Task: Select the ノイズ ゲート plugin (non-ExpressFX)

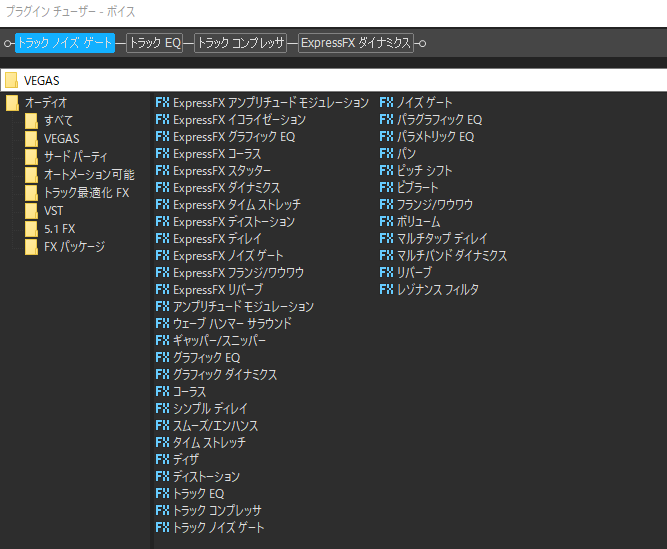Action: tap(416, 102)
